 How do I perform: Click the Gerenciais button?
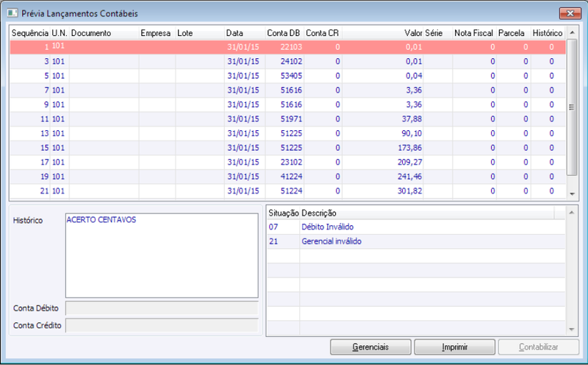[x=370, y=347]
